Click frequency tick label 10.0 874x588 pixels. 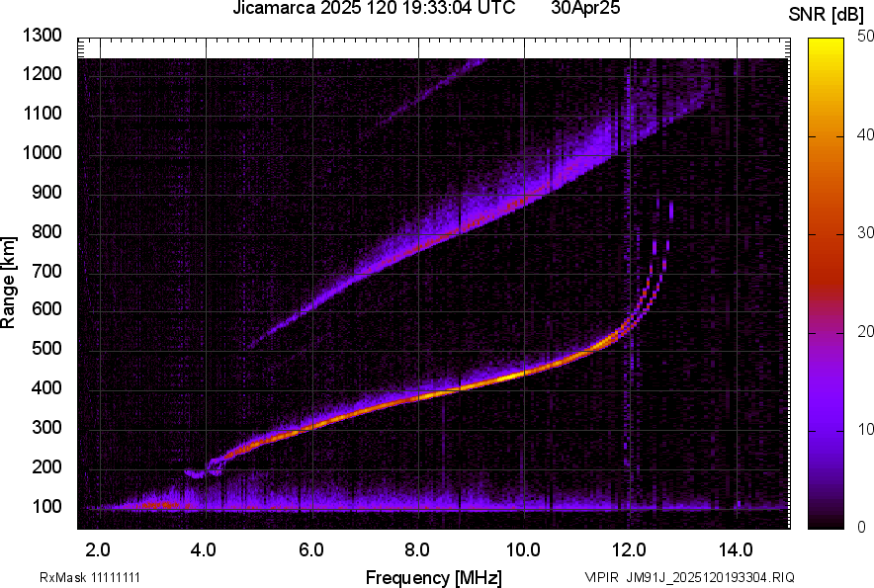pos(523,550)
